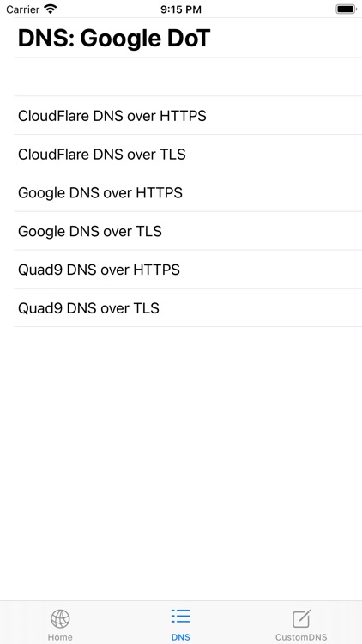Screen dimensions: 362x644
Task: Select the DNS tab label
Action: coord(181,637)
